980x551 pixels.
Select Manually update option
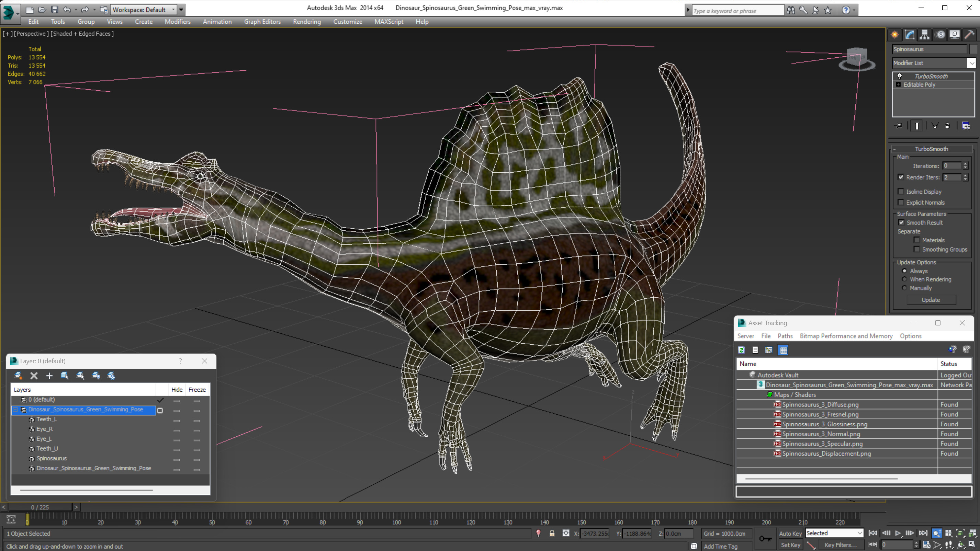click(904, 288)
